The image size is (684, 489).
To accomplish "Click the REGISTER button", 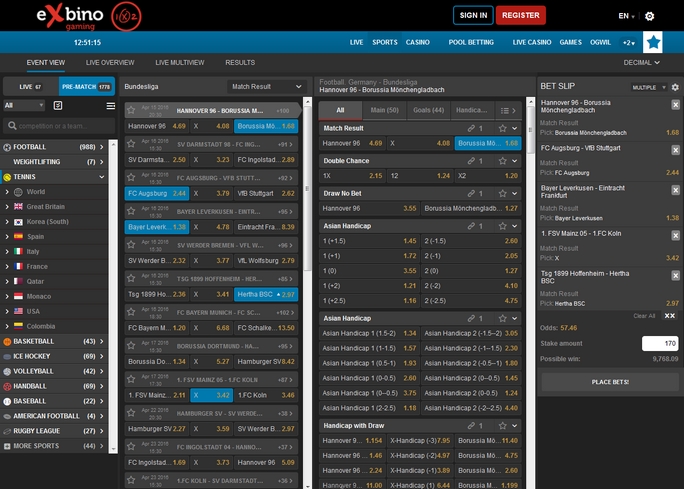I will point(520,15).
